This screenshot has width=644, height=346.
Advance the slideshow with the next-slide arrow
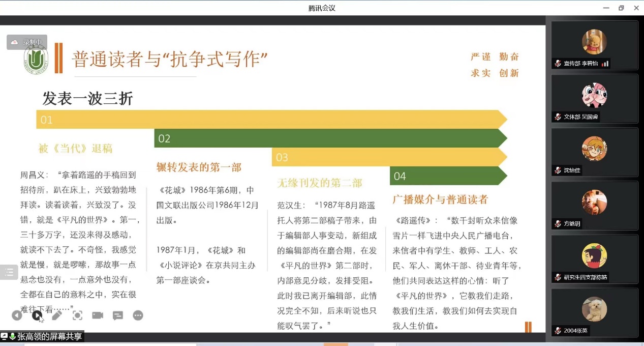pos(37,315)
